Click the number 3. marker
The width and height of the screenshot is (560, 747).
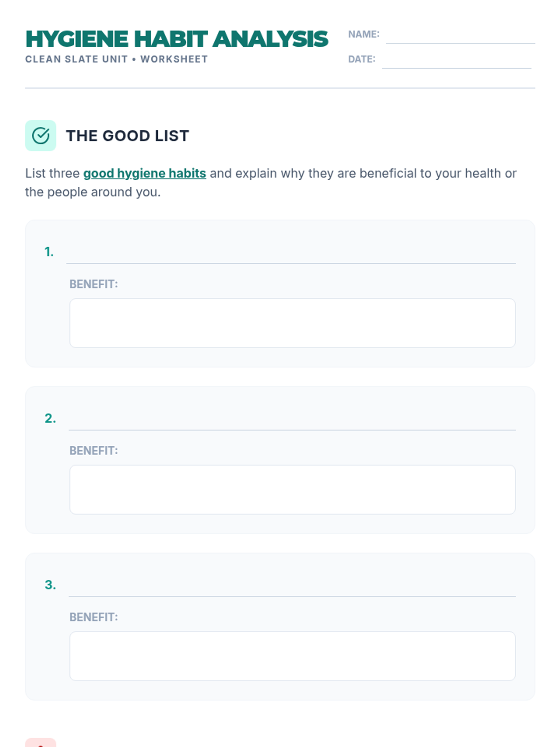pos(50,585)
